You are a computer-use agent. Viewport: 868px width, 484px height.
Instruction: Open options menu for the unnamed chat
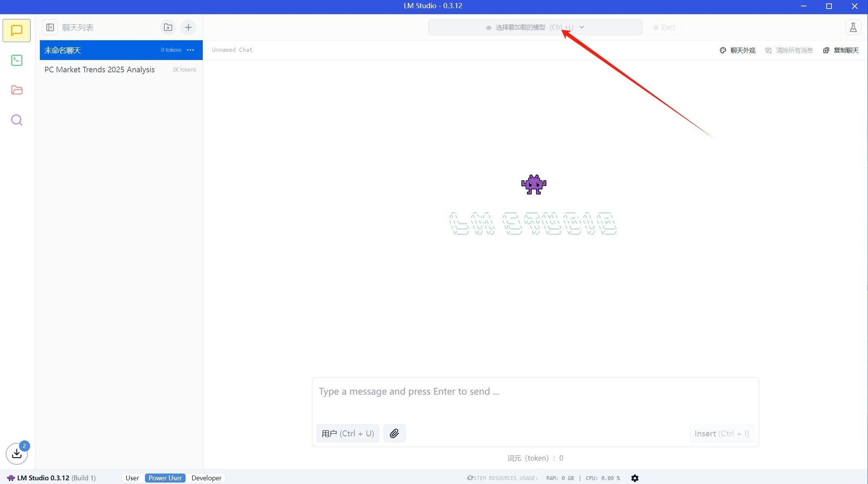(x=191, y=50)
